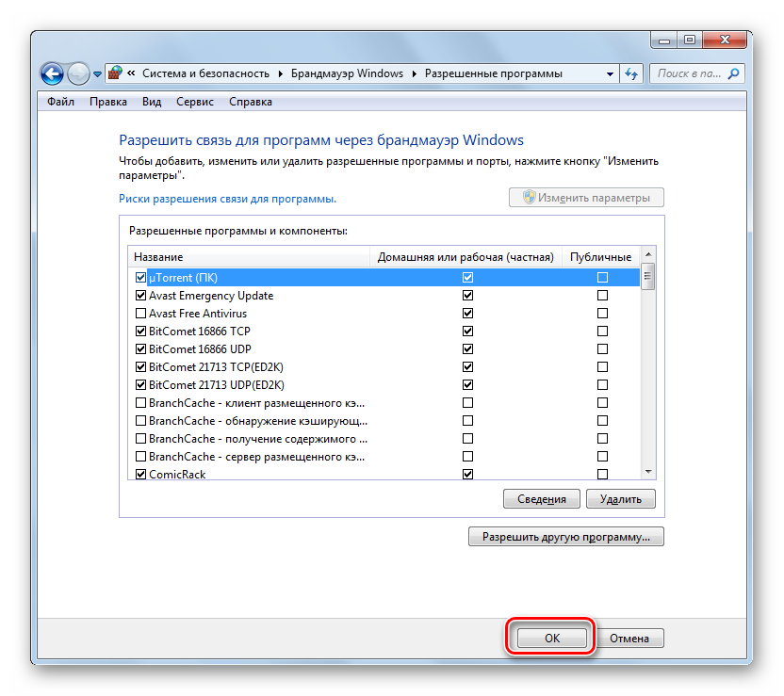The width and height of the screenshot is (784, 696).
Task: Open the recent pages dropdown arrow
Action: click(x=97, y=74)
